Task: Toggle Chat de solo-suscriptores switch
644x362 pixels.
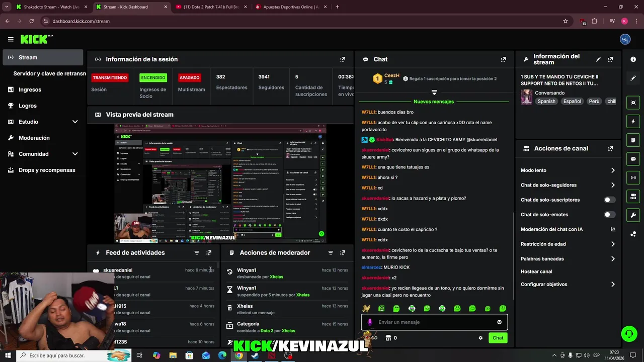Action: 609,200
